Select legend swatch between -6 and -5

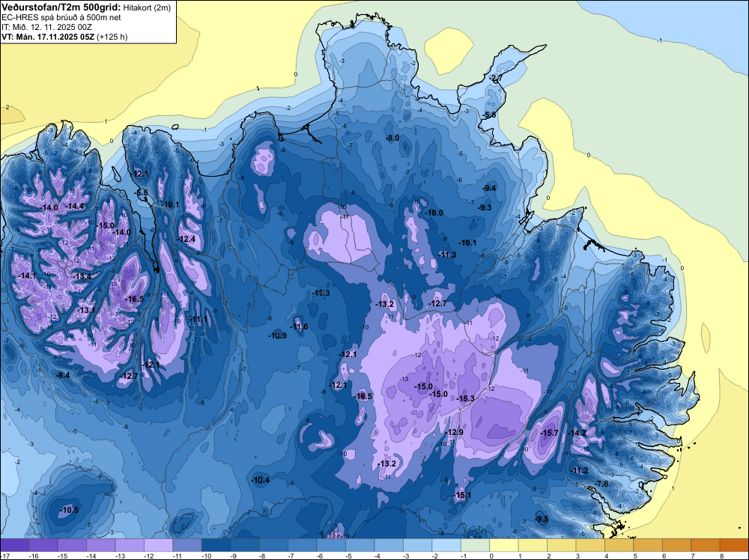pos(332,545)
